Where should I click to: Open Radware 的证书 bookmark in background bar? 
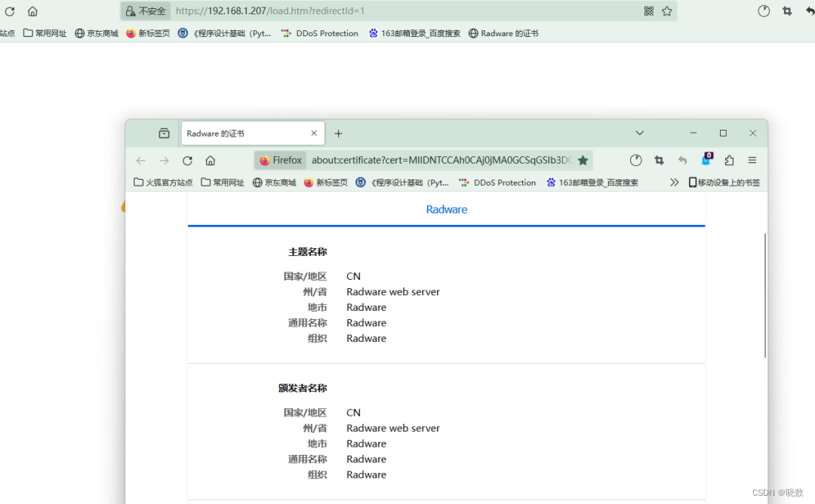[x=503, y=33]
